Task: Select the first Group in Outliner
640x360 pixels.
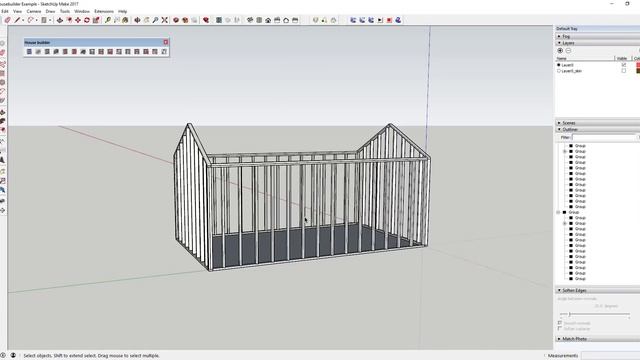Action: (x=580, y=146)
